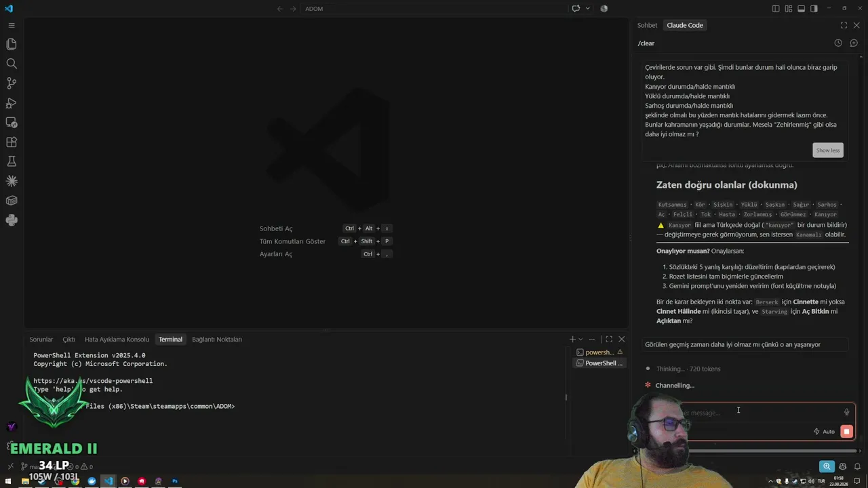Open the customize layout control
868x488 pixels.
point(789,9)
